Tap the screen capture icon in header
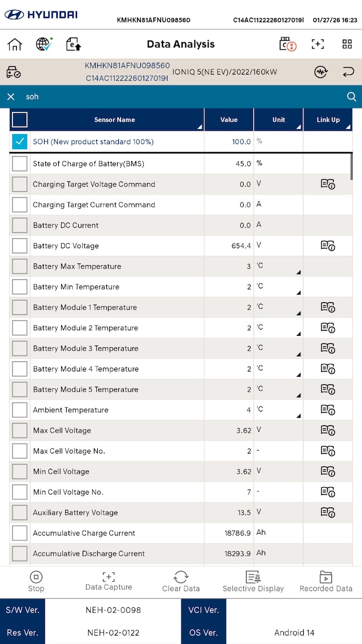The height and width of the screenshot is (644, 362). tap(318, 44)
